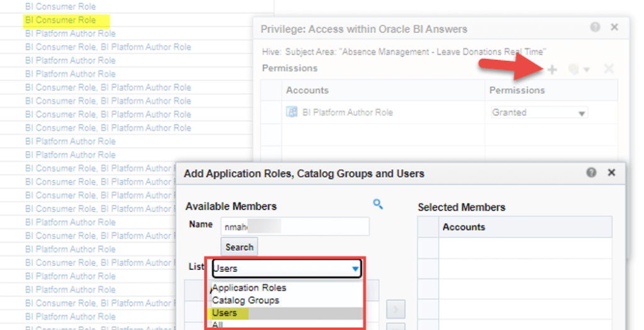The height and width of the screenshot is (330, 644).
Task: Close the Add Application Roles dialog
Action: coord(611,172)
